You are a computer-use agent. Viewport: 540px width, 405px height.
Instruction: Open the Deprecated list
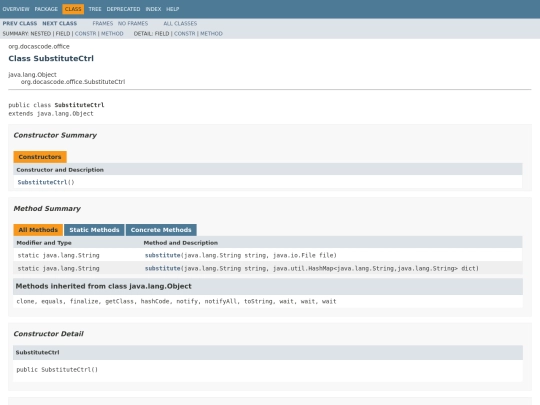(x=123, y=9)
